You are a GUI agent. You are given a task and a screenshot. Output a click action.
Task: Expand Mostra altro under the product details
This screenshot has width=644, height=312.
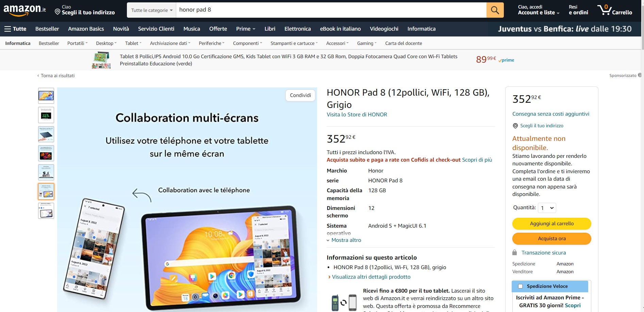click(x=345, y=240)
